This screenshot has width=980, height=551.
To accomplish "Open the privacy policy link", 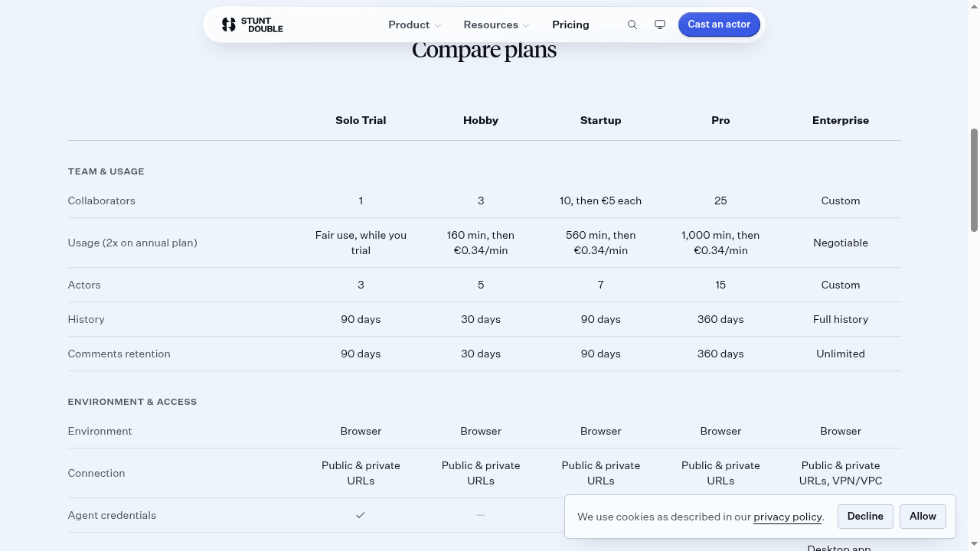I will coord(788,517).
